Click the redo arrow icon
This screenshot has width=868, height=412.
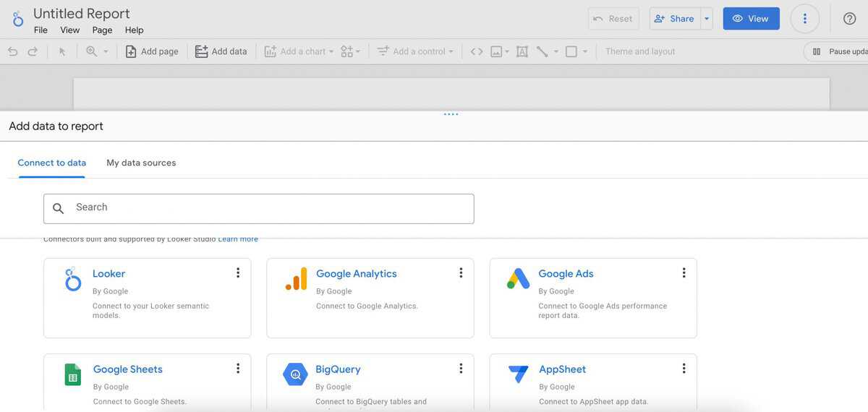click(33, 51)
